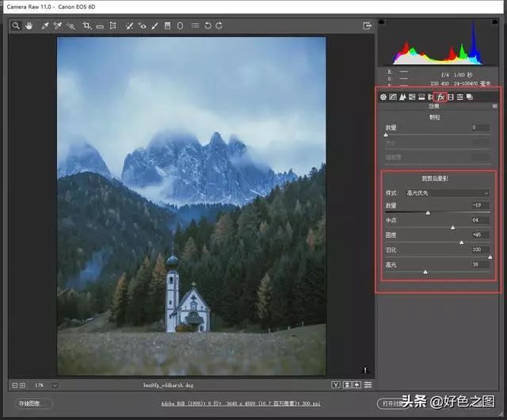The height and width of the screenshot is (420, 507).
Task: Toggle before/after view Y button
Action: coord(336,385)
